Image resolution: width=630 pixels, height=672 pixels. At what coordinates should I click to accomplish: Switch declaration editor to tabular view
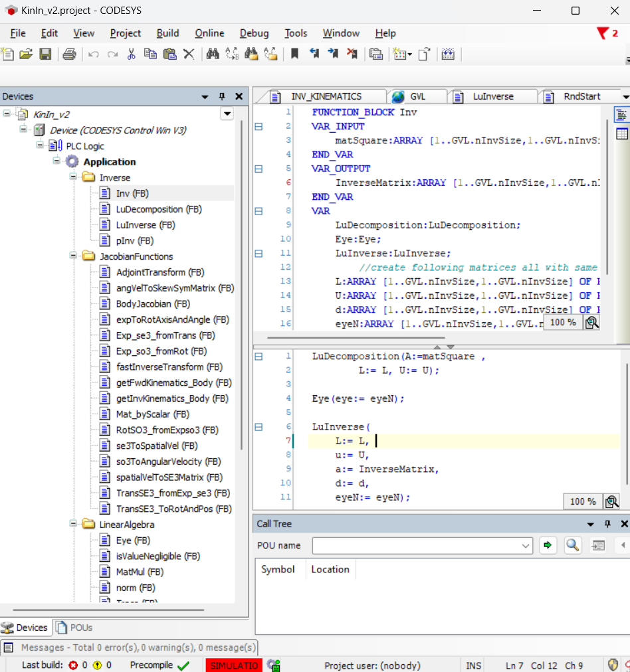coord(621,134)
